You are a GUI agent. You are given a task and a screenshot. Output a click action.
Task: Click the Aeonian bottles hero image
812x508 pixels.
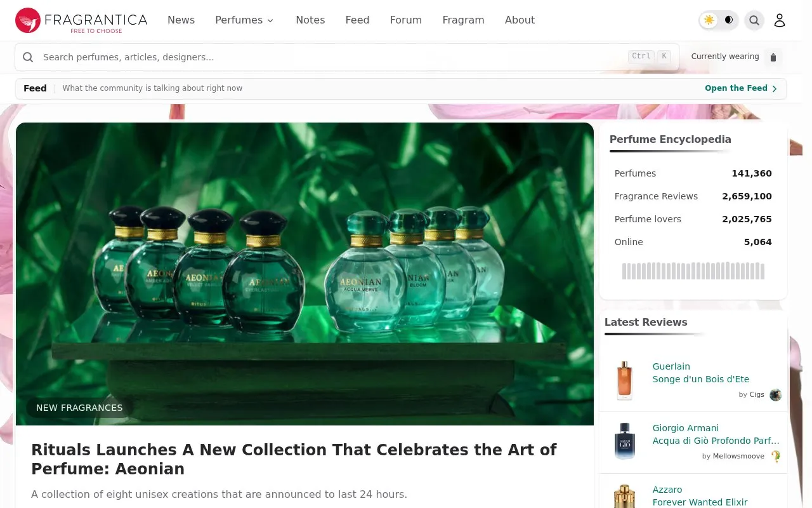(304, 274)
